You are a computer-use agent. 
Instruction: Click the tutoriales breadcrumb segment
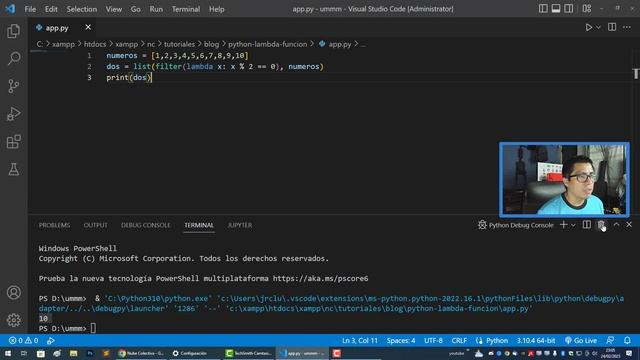[179, 44]
